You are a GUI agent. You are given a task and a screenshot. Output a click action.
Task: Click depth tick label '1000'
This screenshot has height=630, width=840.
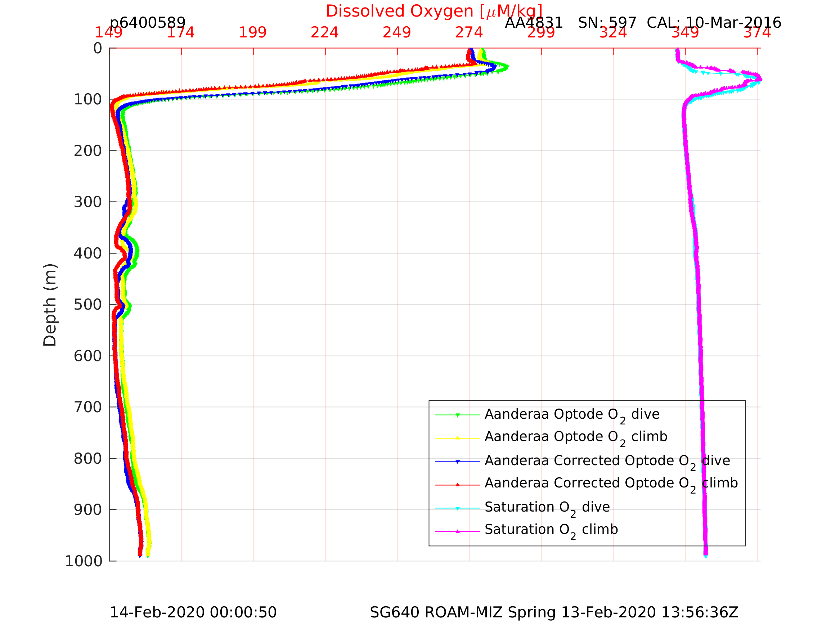[84, 561]
